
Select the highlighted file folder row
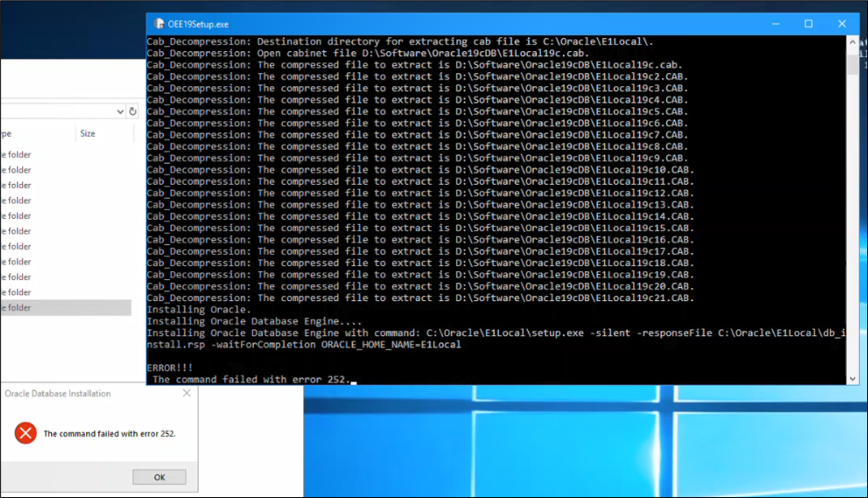tap(66, 307)
